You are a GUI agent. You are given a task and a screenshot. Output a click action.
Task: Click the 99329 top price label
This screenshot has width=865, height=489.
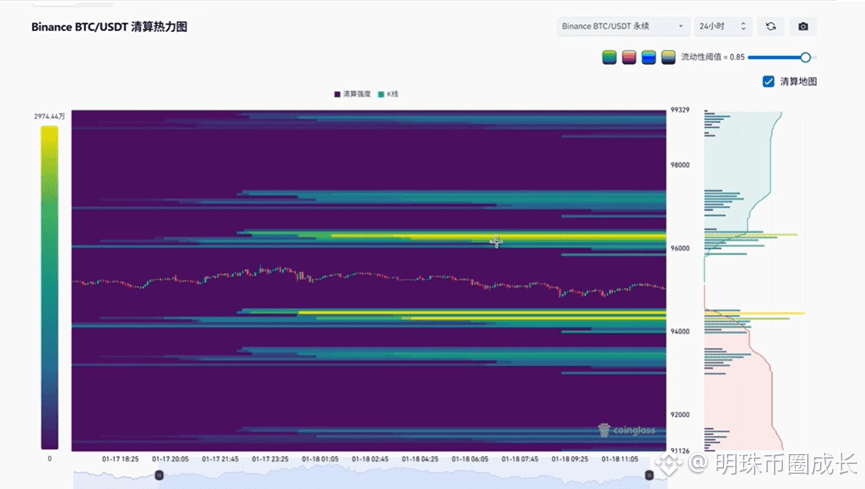point(680,110)
